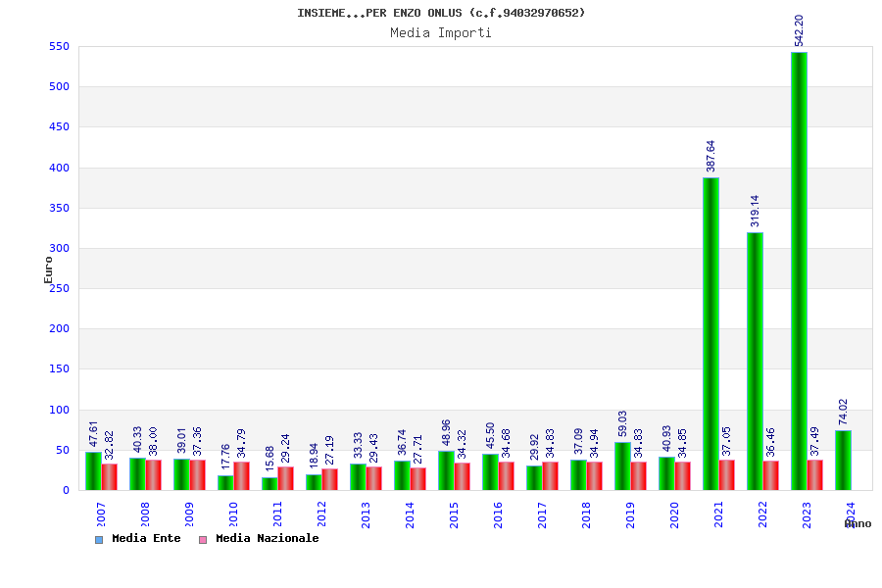Click the Media Importi chart subtitle
The width and height of the screenshot is (882, 588).
click(441, 32)
